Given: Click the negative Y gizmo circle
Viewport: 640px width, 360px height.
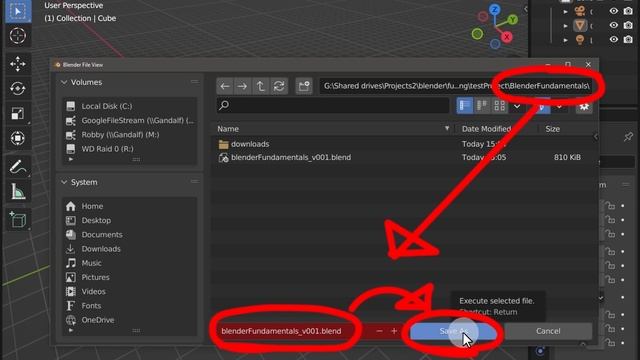Looking at the screenshot, I should pyautogui.click(x=478, y=34).
